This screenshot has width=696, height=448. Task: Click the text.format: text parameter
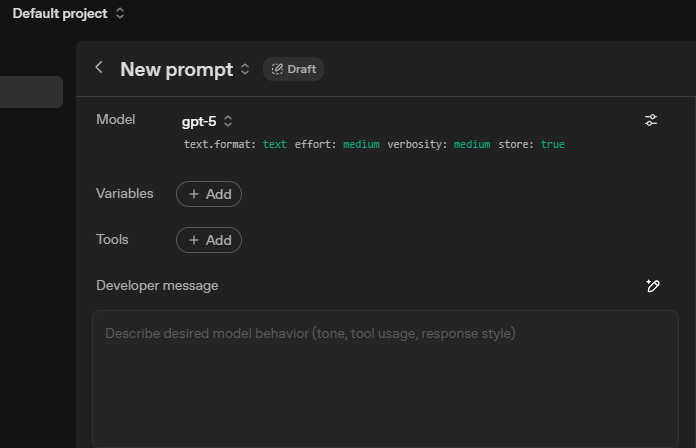point(235,145)
